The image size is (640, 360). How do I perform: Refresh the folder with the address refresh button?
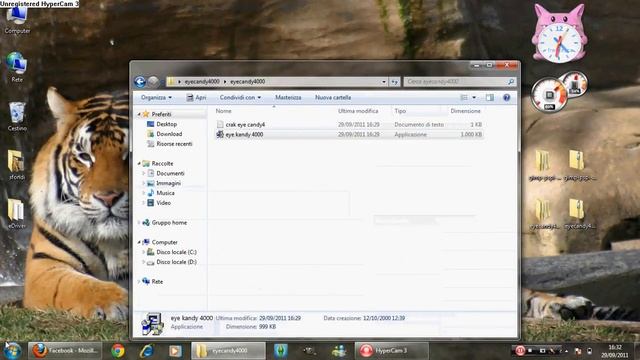(394, 82)
